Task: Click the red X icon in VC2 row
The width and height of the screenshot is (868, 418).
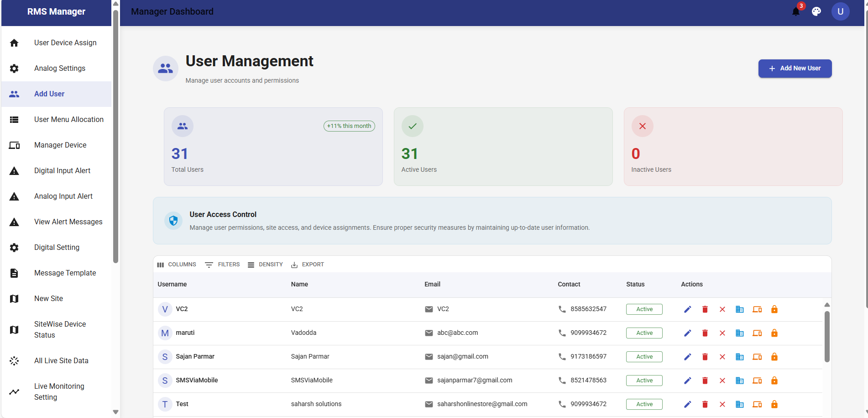Action: (x=722, y=309)
